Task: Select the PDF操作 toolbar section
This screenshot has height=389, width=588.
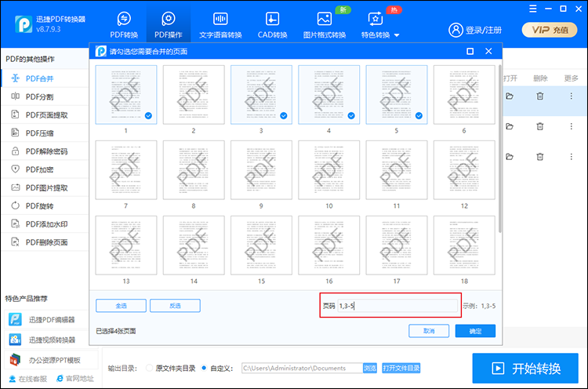Action: tap(169, 25)
